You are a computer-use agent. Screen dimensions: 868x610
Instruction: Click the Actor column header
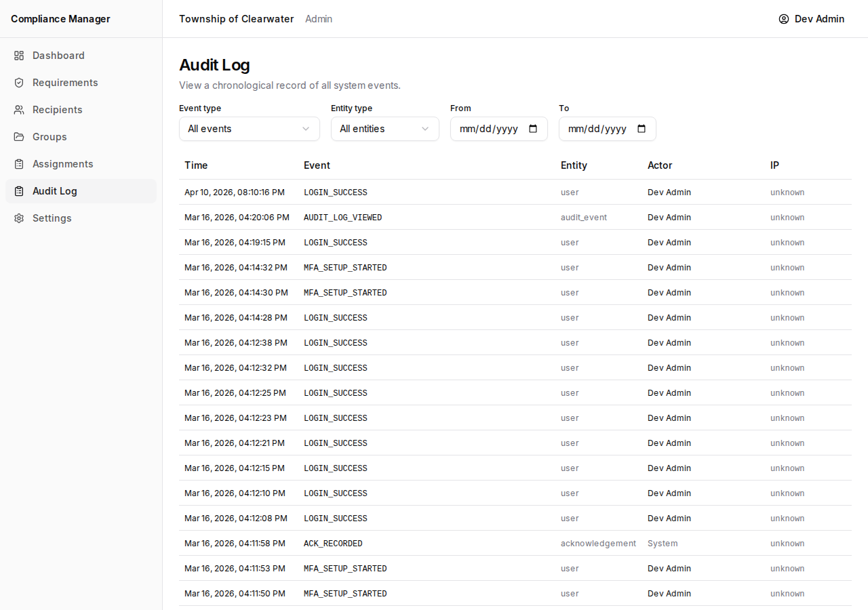point(660,165)
